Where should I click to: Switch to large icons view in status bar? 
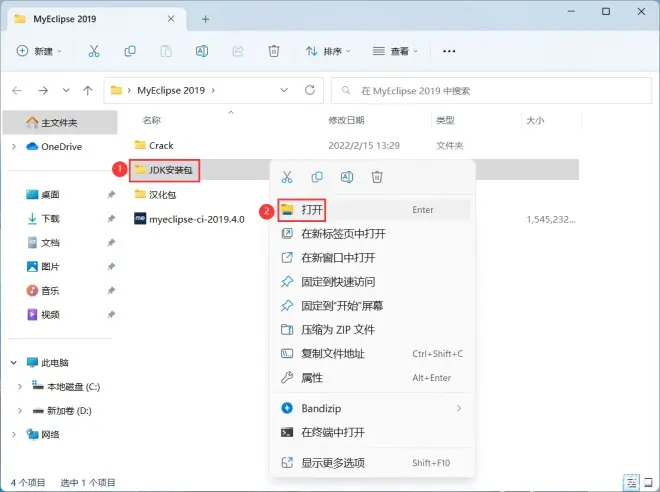(649, 483)
